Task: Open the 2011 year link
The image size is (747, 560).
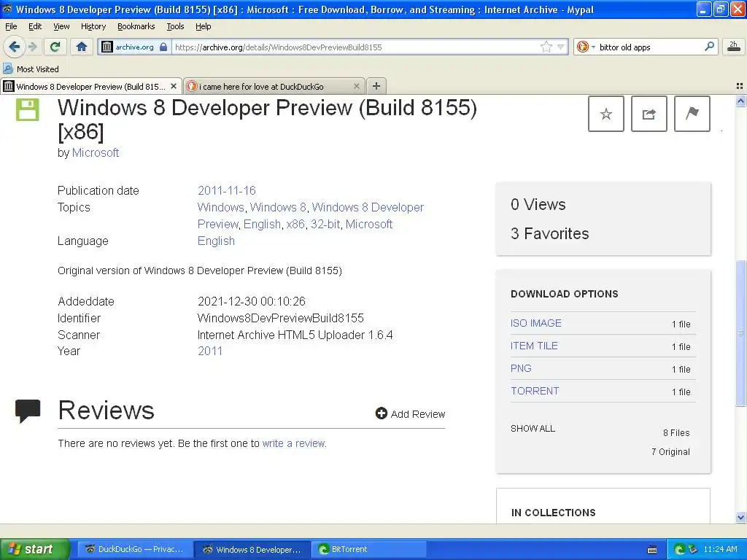Action: (x=210, y=351)
